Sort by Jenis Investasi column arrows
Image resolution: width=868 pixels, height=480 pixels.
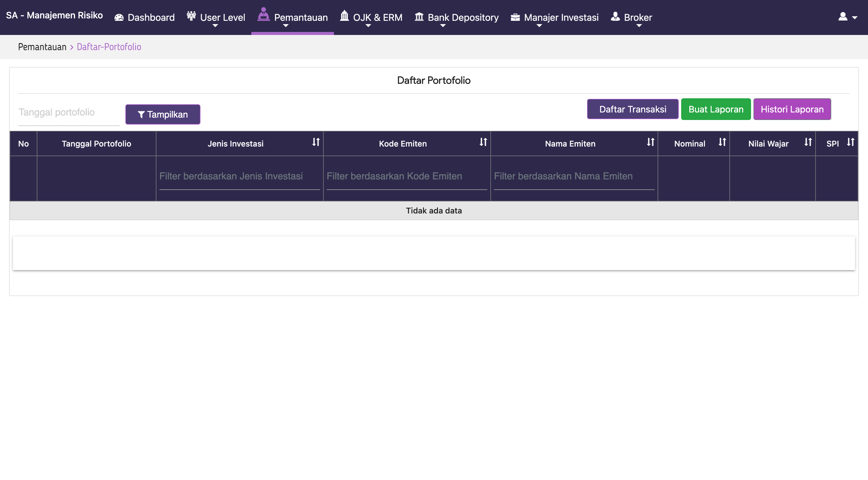[316, 142]
